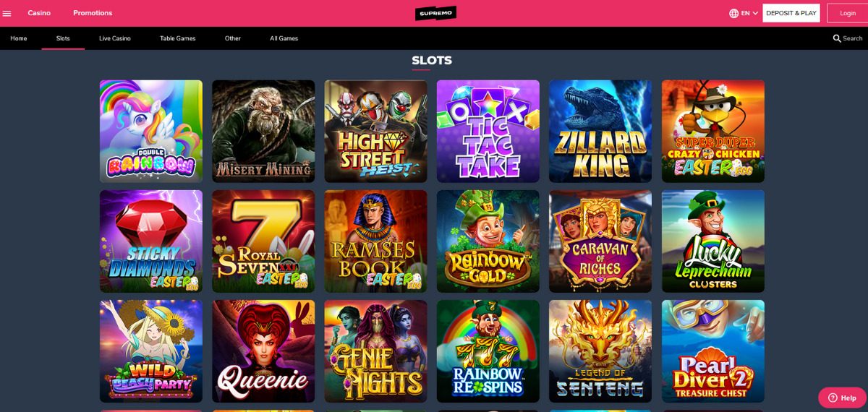
Task: Select the Home navigation tab
Action: pyautogui.click(x=19, y=38)
